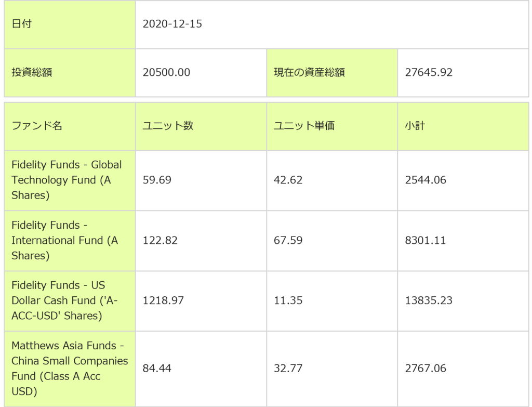Select Fidelity International Fund name cell
Viewport: 532px width, 407px height.
pos(64,240)
